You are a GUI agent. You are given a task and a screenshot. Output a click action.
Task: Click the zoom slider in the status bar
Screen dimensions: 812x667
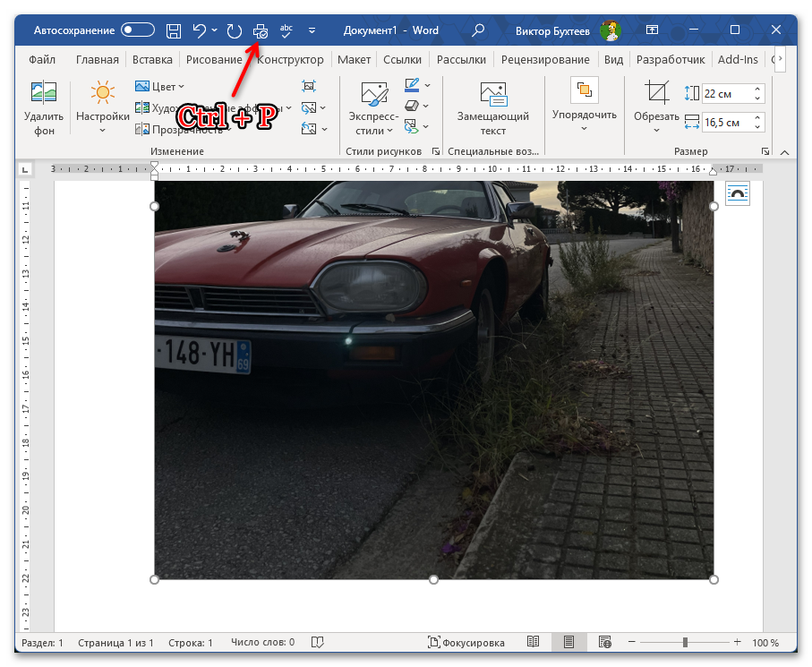tap(685, 643)
